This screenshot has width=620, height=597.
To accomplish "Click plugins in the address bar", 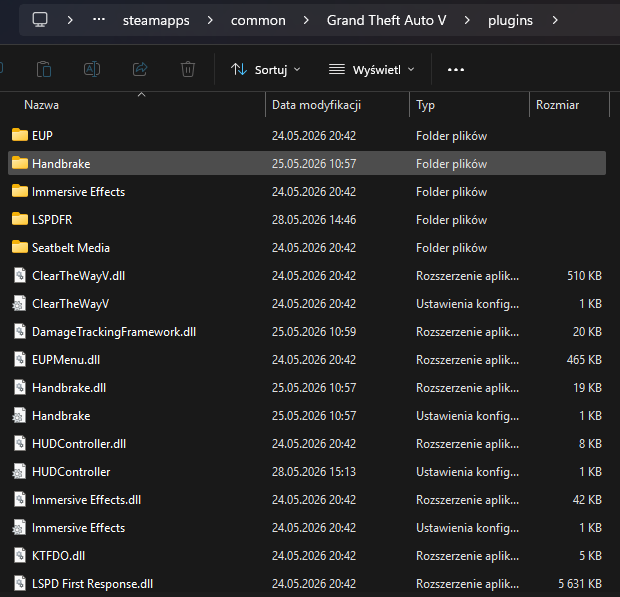I will (x=510, y=21).
